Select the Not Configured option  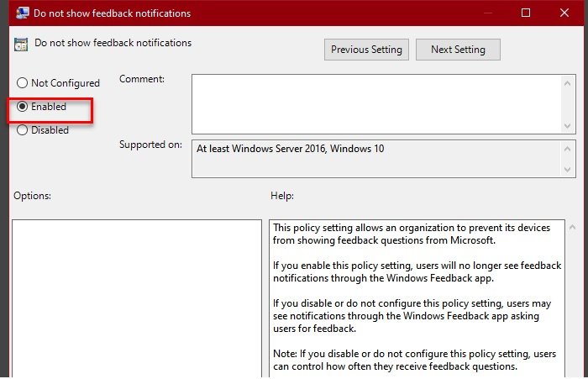tap(23, 83)
